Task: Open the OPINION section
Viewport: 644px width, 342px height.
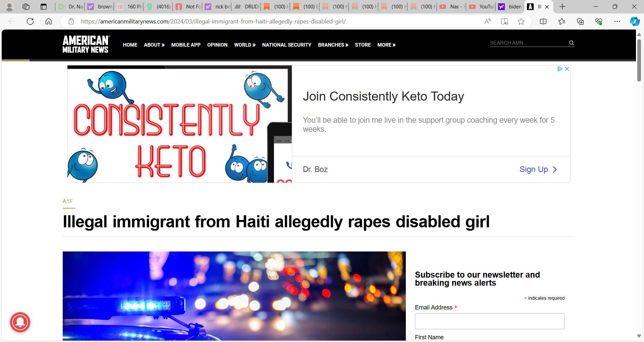Action: 217,45
